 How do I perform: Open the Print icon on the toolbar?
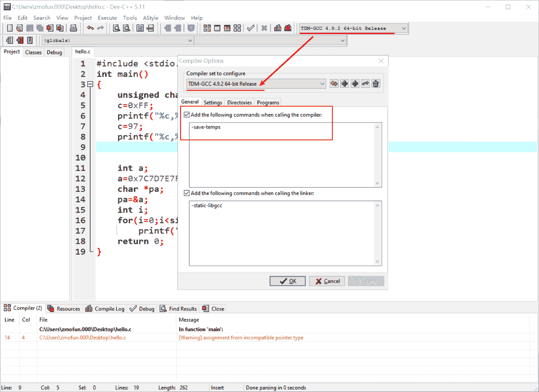73,28
